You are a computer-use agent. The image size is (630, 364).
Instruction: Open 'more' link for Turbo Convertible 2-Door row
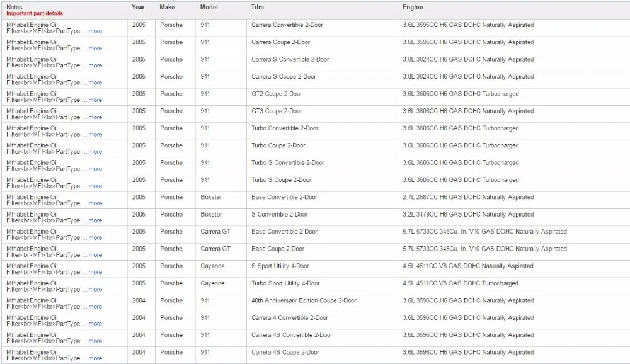[x=95, y=135]
